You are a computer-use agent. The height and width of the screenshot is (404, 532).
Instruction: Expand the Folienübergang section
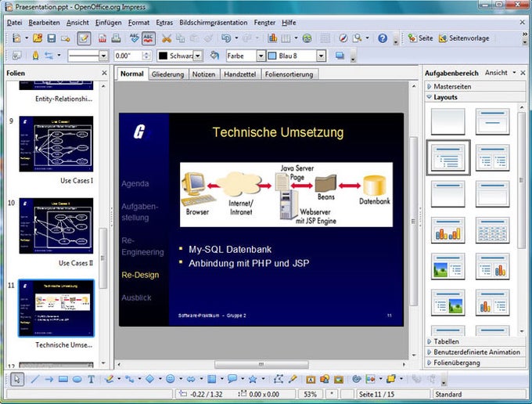[475, 363]
